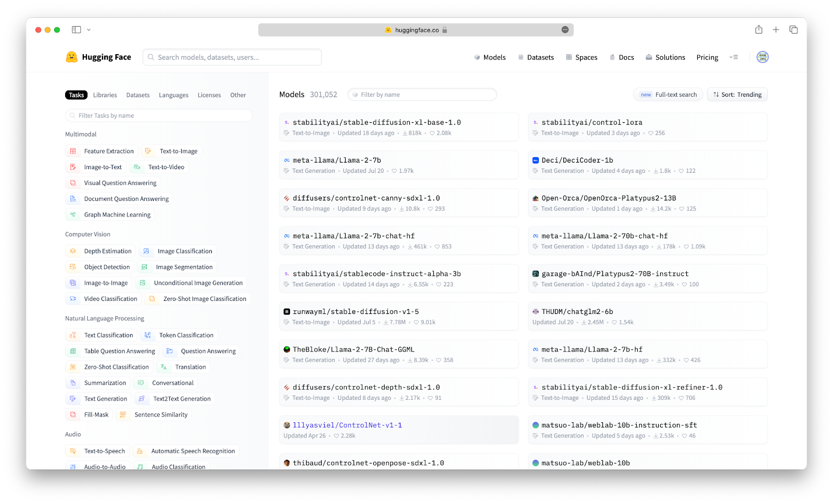Click the meta-llama avatar on Llama-2-7b card
The height and width of the screenshot is (504, 833).
(x=287, y=160)
